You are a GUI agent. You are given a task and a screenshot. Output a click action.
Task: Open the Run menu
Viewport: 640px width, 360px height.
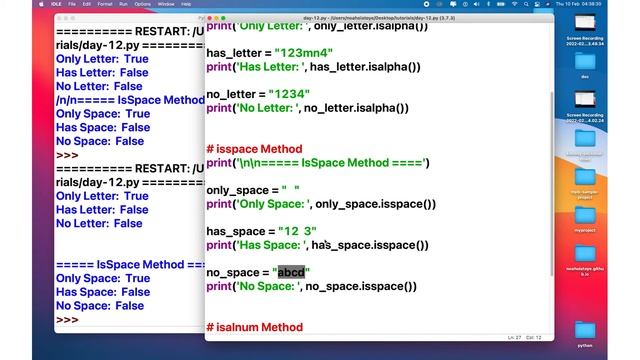[123, 4]
